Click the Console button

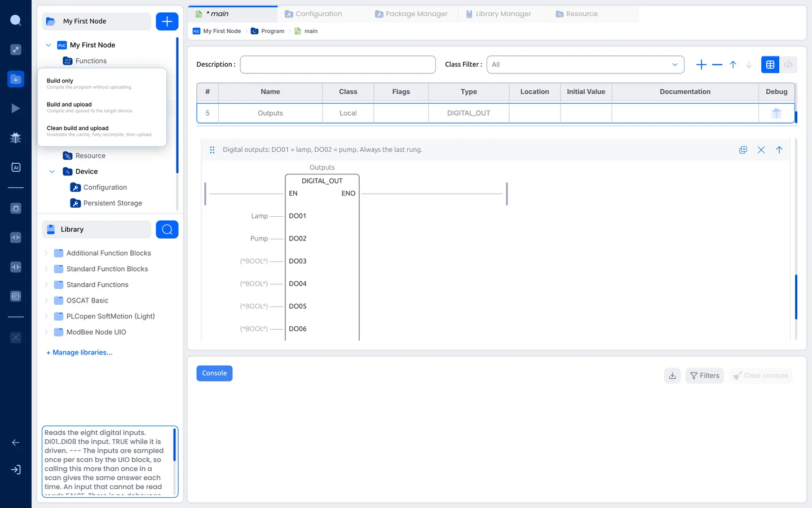pyautogui.click(x=214, y=374)
